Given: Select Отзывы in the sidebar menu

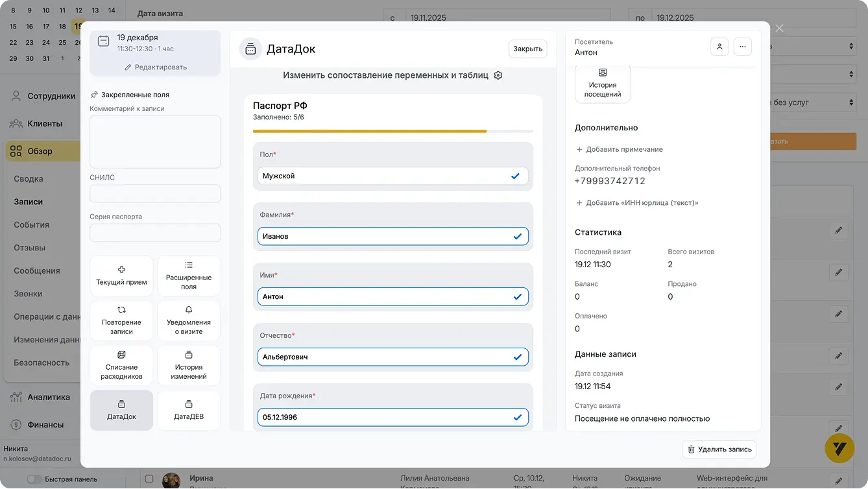Looking at the screenshot, I should (x=30, y=248).
